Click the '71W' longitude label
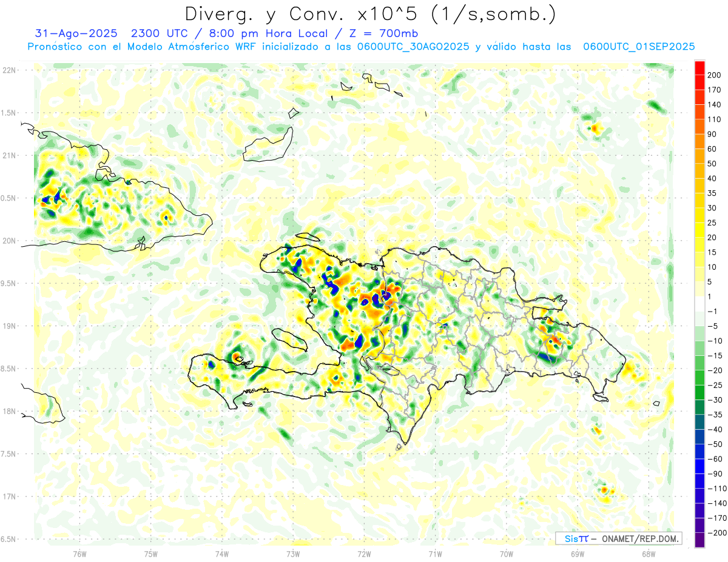 435,554
